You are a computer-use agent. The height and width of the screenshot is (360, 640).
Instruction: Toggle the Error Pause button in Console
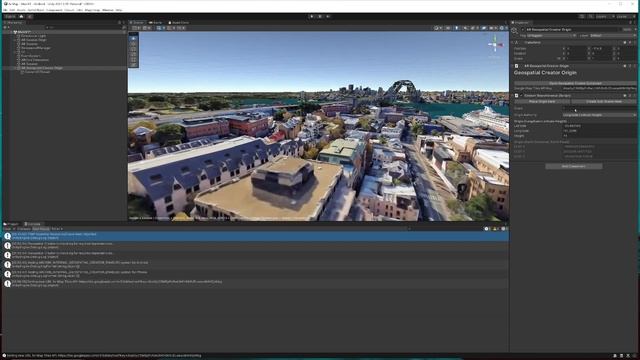(41, 229)
